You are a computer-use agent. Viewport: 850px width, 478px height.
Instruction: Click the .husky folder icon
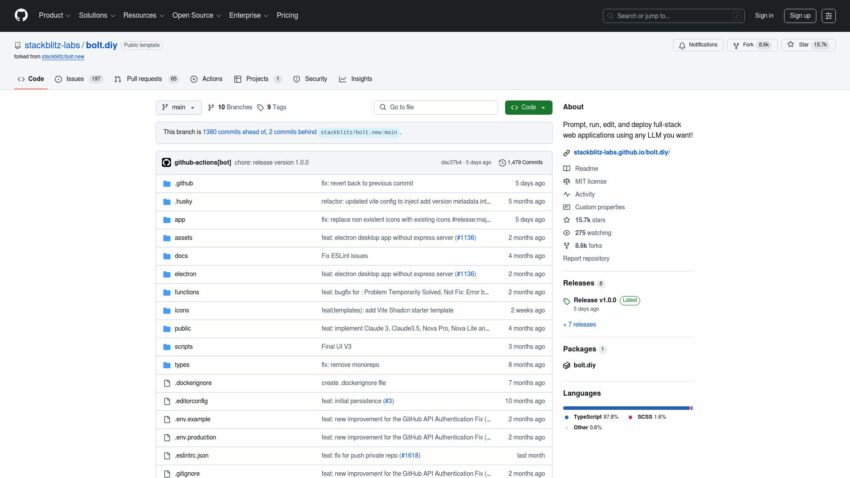167,202
